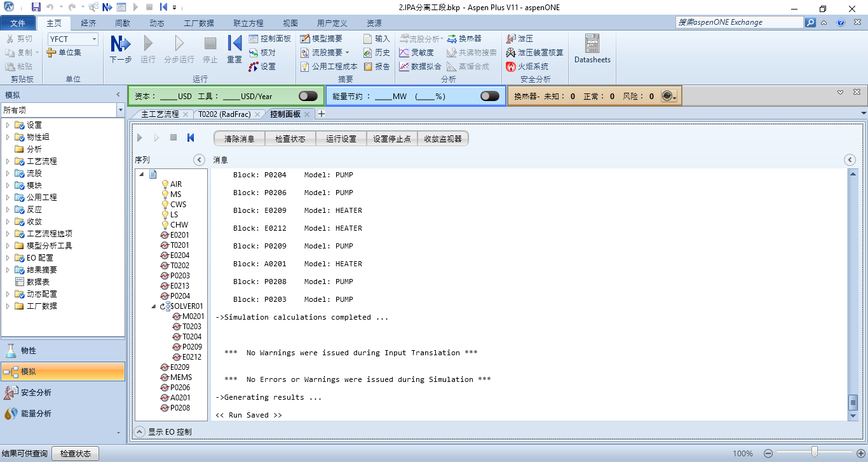Click Set Stop Points (设置停止点) button
Image resolution: width=868 pixels, height=462 pixels.
tap(392, 139)
